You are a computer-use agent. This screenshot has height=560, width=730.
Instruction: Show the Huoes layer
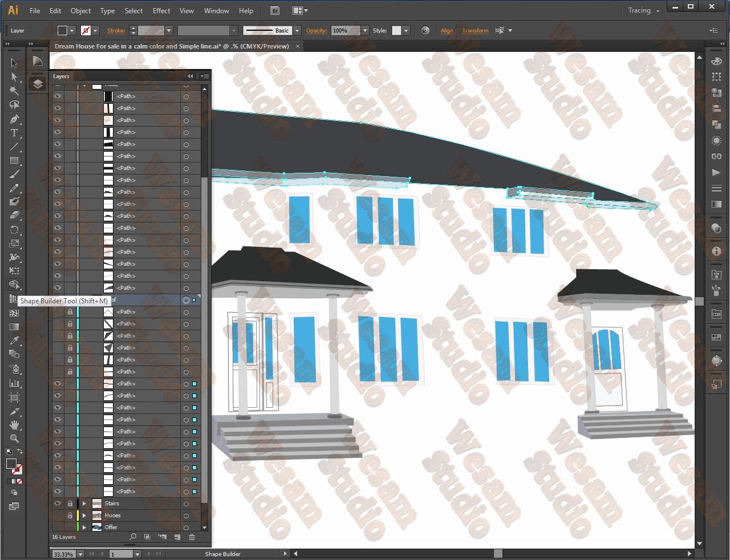58,516
